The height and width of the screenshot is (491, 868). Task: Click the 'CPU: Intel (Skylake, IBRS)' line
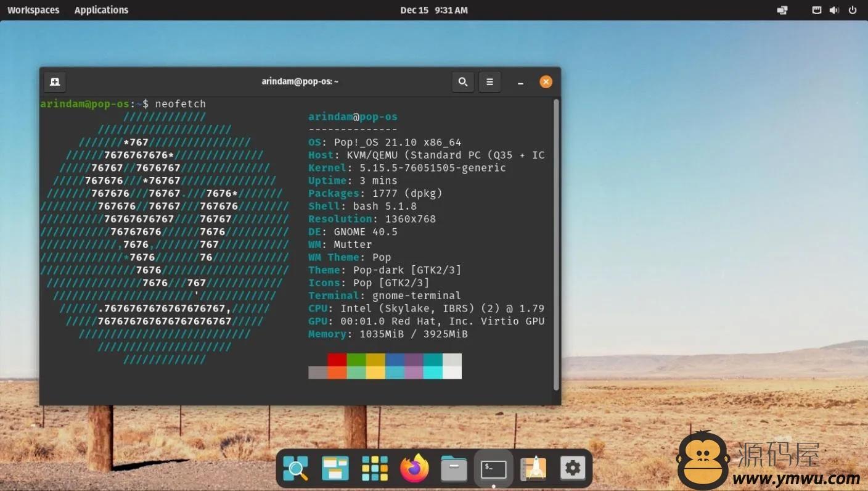(427, 308)
